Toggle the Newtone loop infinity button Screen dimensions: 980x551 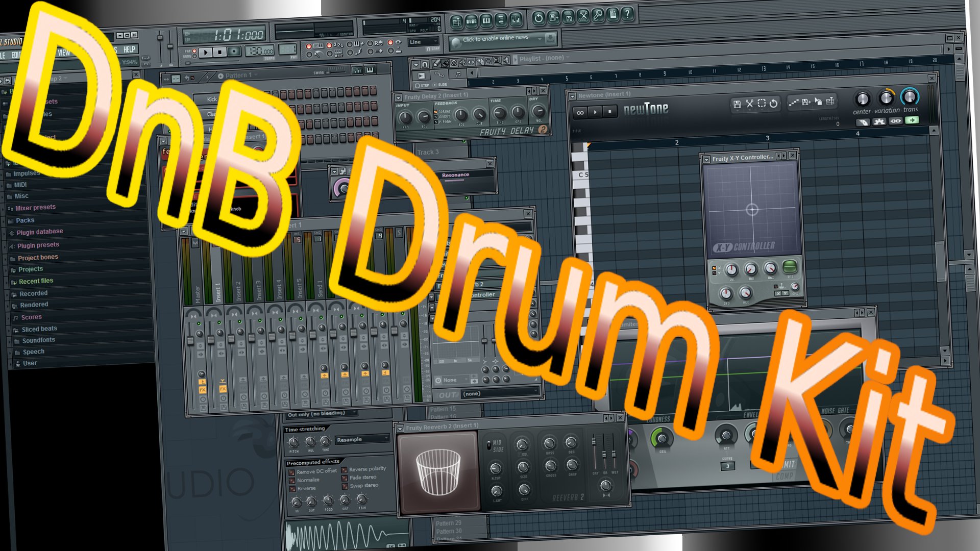pos(580,112)
